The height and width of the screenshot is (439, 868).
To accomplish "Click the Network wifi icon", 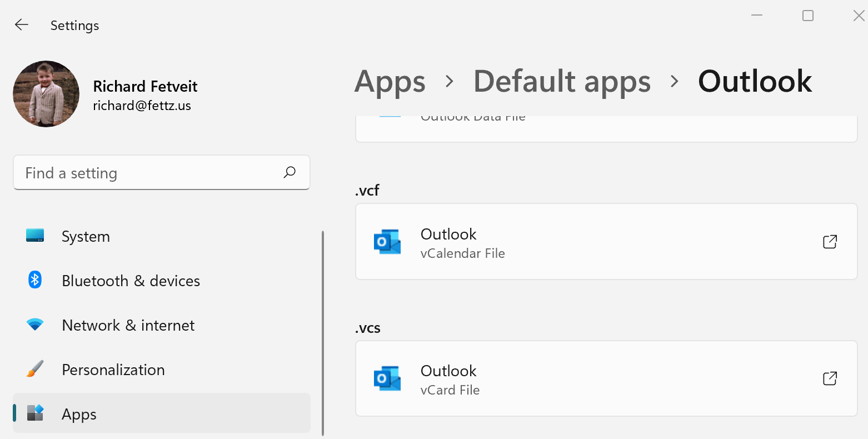I will coord(35,325).
